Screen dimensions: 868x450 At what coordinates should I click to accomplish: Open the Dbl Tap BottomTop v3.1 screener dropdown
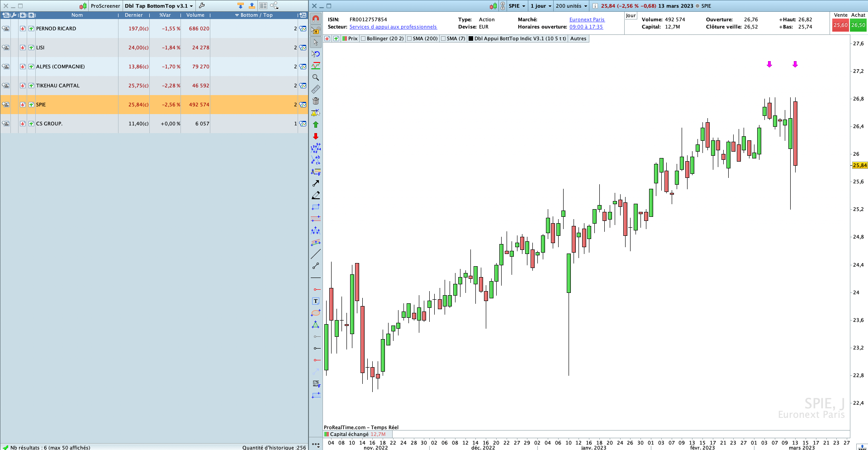click(x=159, y=6)
